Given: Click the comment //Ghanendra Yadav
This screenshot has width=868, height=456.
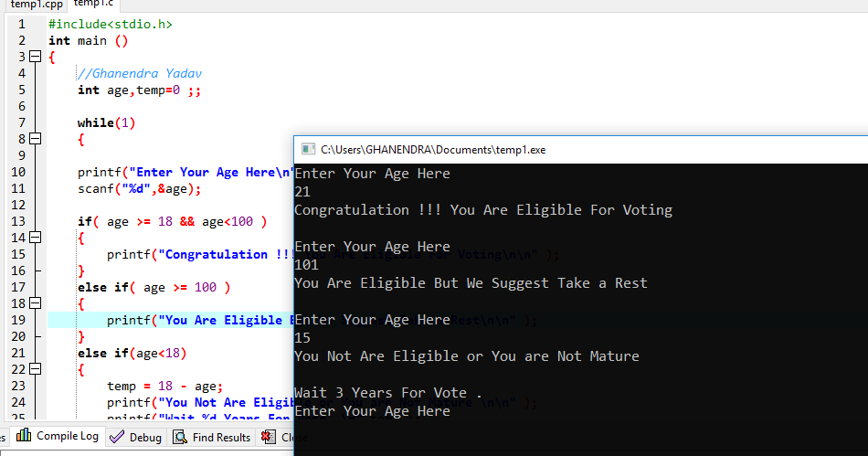Looking at the screenshot, I should (140, 74).
